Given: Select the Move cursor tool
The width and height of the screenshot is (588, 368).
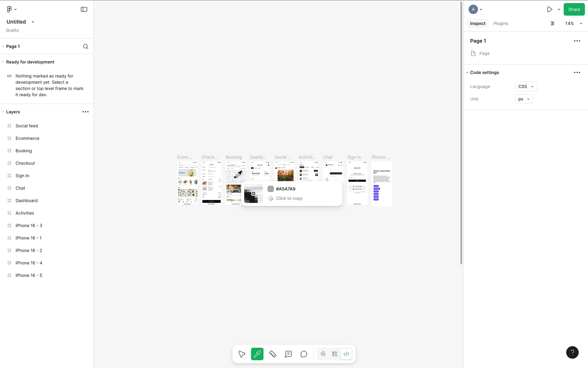Looking at the screenshot, I should (242, 354).
